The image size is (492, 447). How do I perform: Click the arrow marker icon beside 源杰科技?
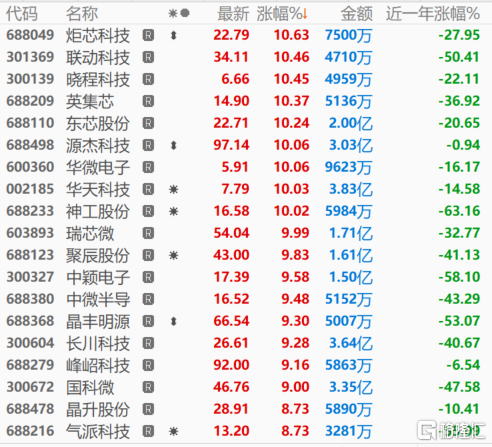173,145
